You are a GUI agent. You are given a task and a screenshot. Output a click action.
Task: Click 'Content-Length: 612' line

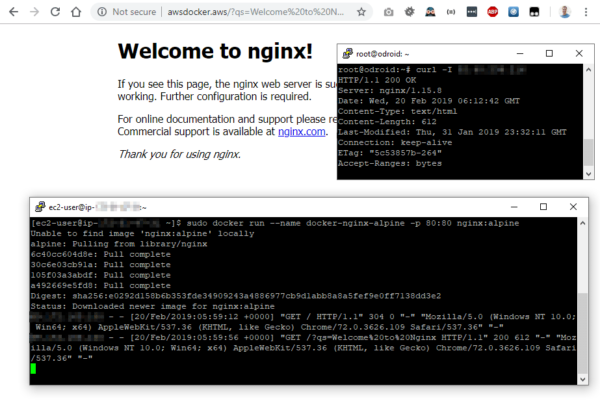coord(387,122)
